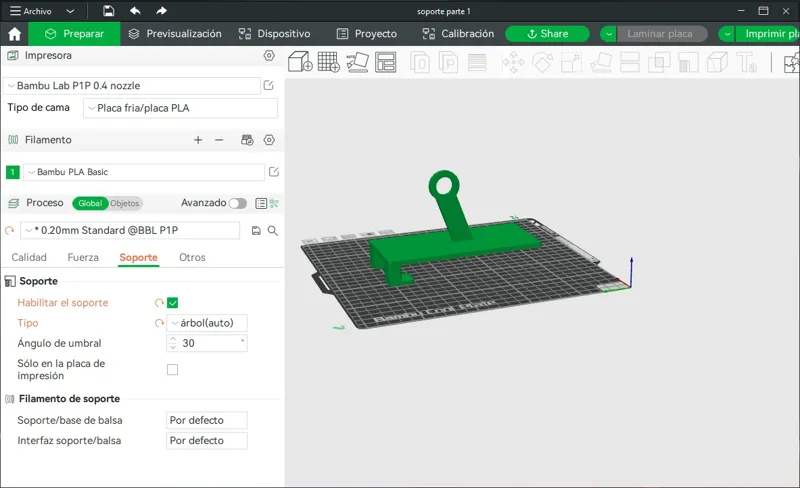
Task: Open the Imprimir dropdown arrow
Action: tap(727, 34)
